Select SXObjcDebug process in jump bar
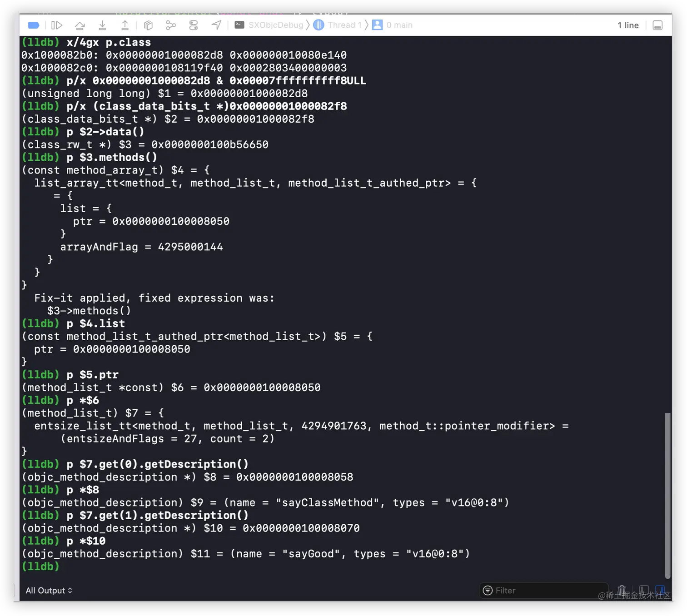 pos(269,25)
